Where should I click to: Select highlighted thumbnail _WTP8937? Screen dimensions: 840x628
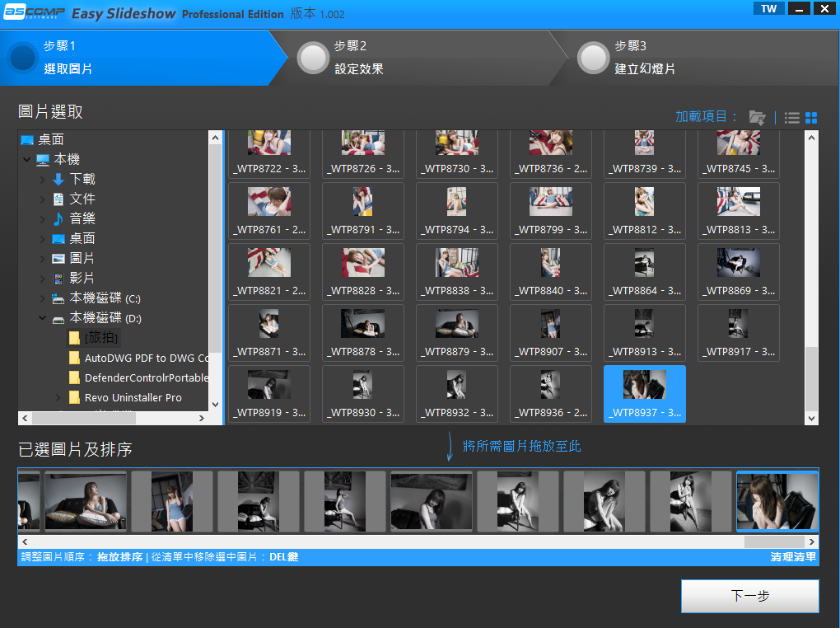click(x=645, y=394)
